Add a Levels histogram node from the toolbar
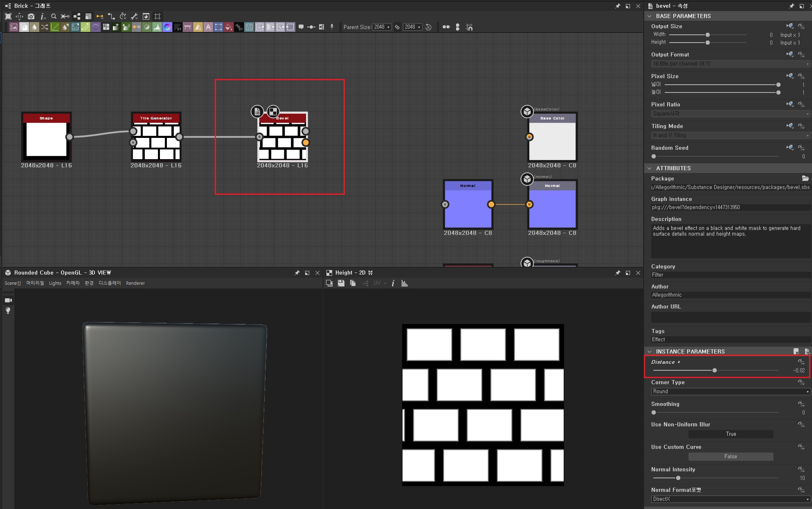Image resolution: width=812 pixels, height=509 pixels. 157,27
